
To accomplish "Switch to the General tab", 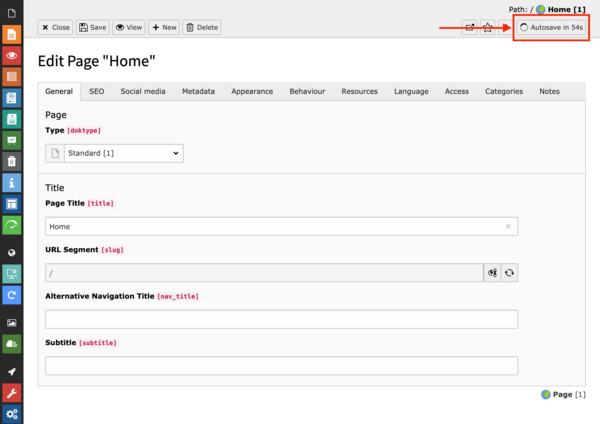I will pos(59,91).
